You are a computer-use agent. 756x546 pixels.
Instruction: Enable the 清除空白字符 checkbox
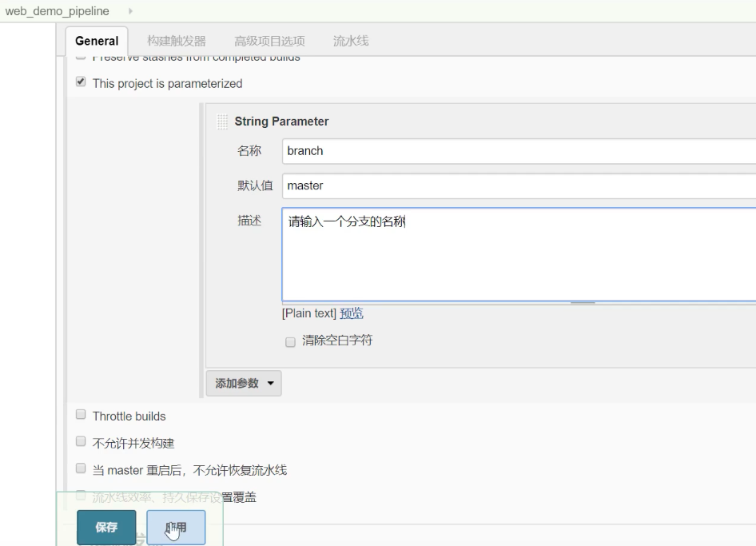click(290, 342)
